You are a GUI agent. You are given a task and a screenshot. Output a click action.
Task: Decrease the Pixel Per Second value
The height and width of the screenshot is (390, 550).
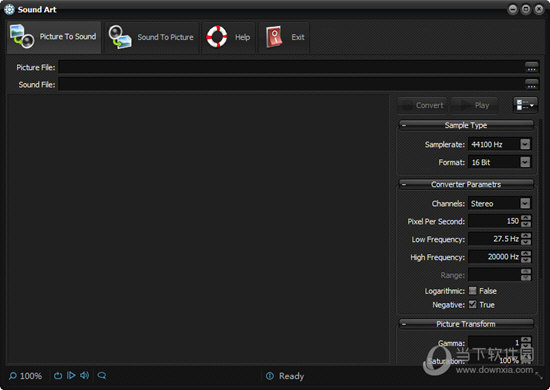(526, 224)
